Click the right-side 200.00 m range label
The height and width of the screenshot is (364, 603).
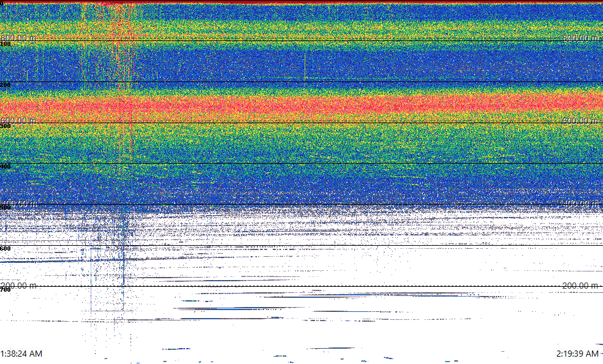point(580,286)
